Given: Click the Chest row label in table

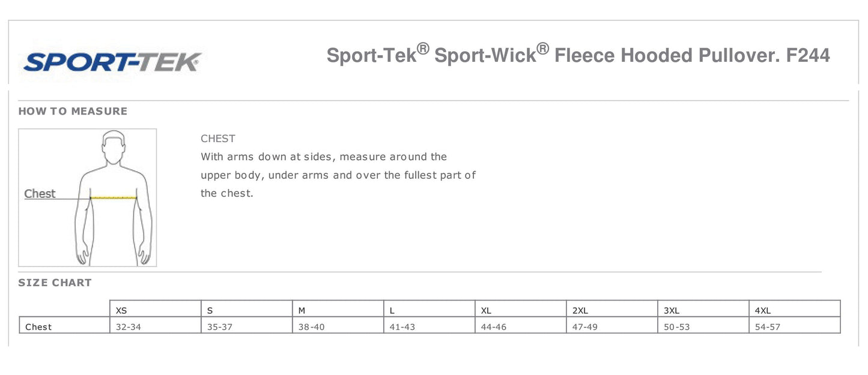Looking at the screenshot, I should click(x=38, y=327).
